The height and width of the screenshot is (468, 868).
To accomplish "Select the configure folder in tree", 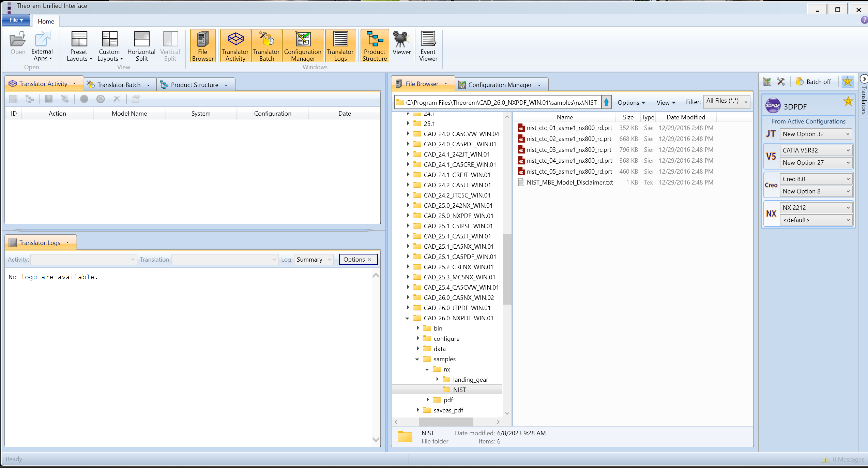I will 446,338.
